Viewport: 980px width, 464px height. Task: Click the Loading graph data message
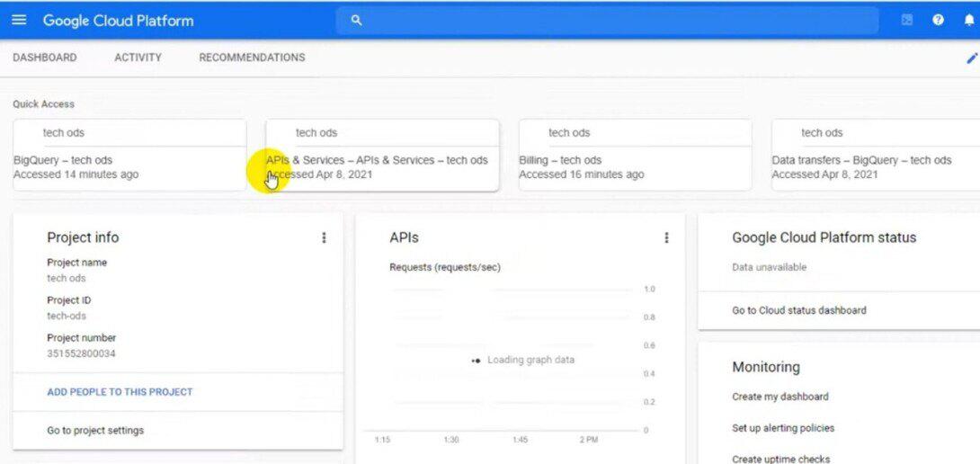[530, 360]
